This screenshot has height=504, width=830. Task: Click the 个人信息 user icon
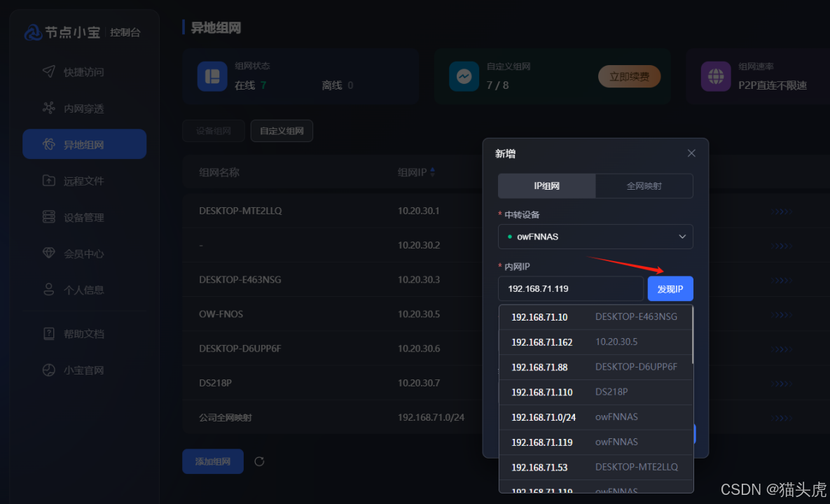(x=48, y=290)
